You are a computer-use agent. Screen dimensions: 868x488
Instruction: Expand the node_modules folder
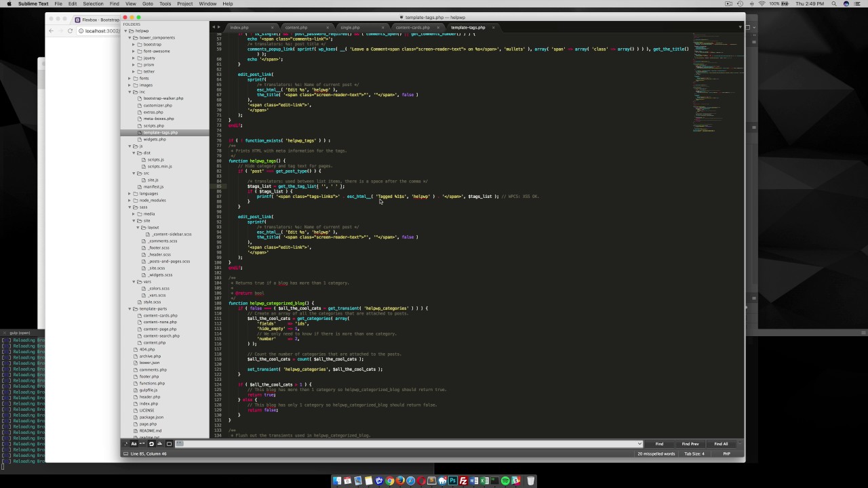pos(130,201)
